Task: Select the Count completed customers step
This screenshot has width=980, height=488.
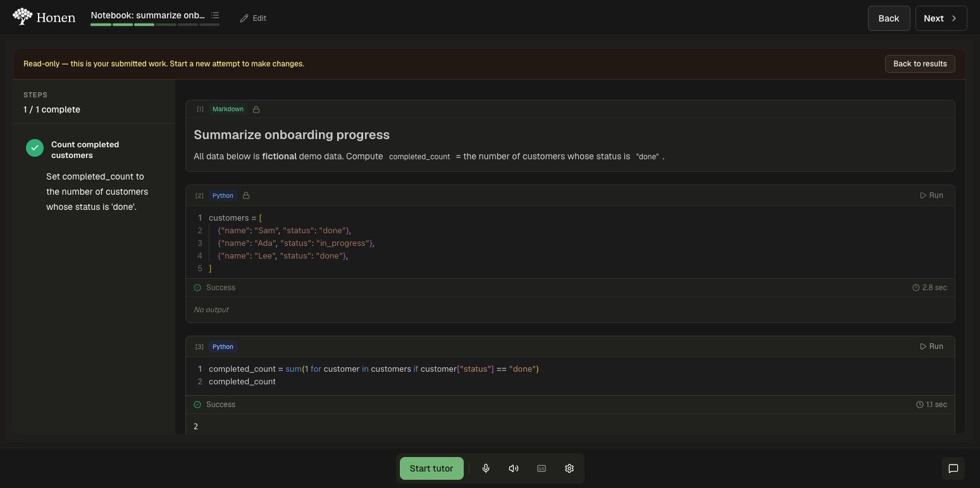Action: (x=85, y=150)
